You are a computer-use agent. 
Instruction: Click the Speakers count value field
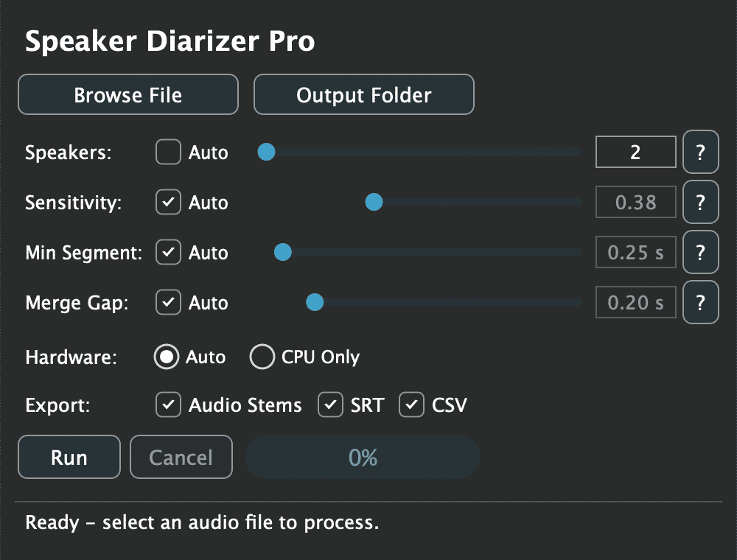pos(635,152)
